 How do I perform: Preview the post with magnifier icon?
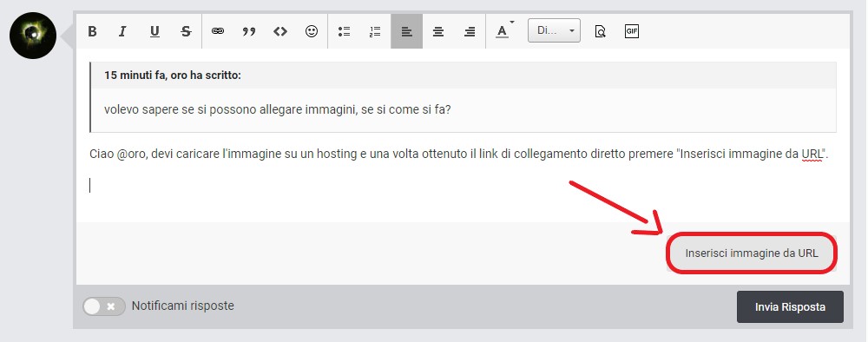tap(600, 31)
